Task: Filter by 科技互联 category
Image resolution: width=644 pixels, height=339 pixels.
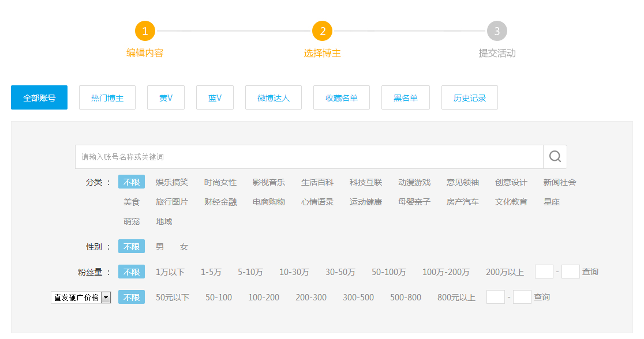Action: (366, 182)
